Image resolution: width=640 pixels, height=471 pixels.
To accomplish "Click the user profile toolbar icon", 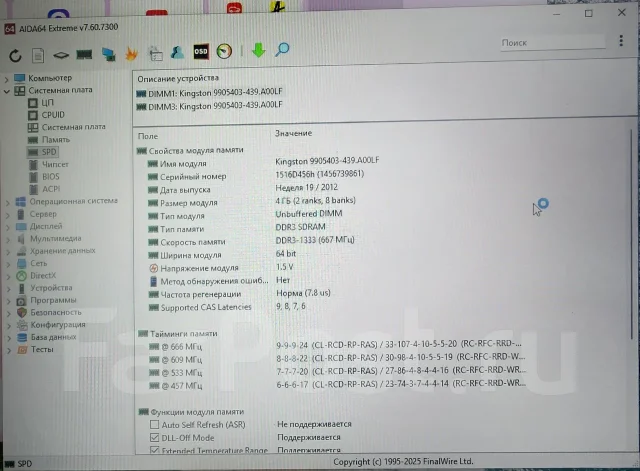I will [177, 52].
